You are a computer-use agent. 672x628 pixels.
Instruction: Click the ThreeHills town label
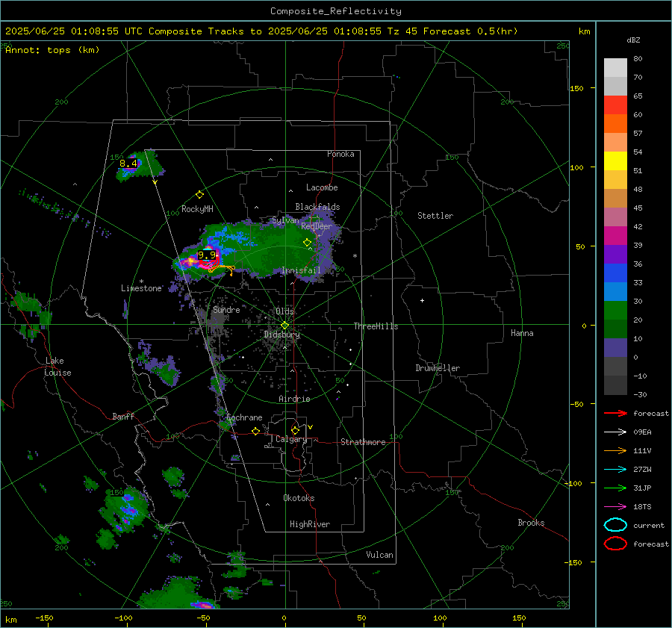[376, 326]
